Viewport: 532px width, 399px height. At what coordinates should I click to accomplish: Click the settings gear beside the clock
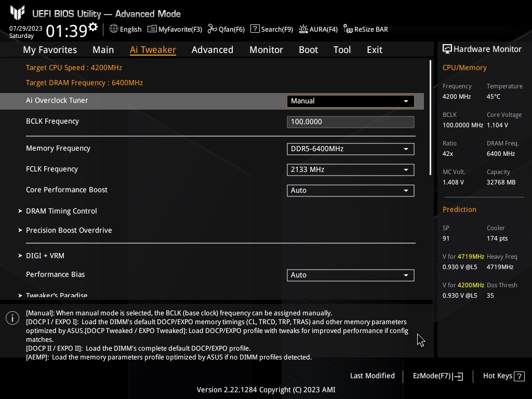(x=93, y=27)
